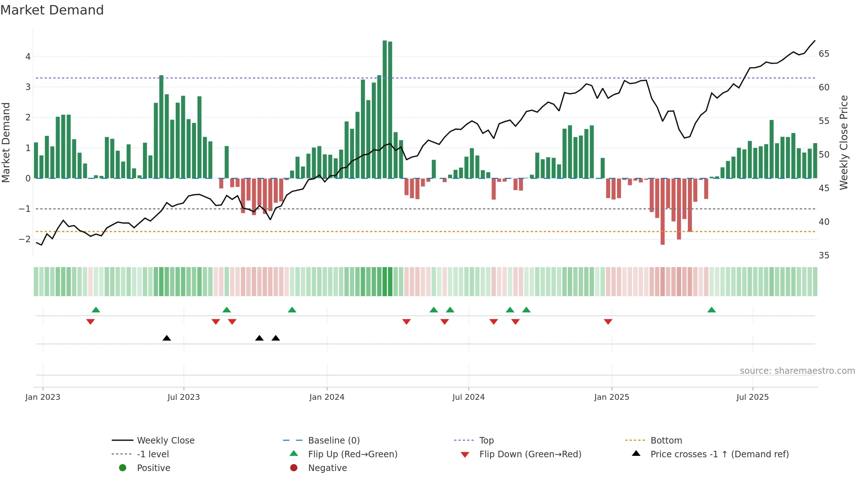Click the Flip Up (Red→Green) legend text
The width and height of the screenshot is (868, 488).
[353, 454]
